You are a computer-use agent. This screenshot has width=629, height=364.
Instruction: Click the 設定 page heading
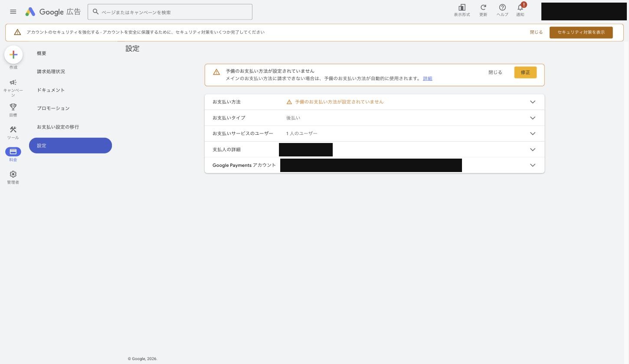pos(132,49)
